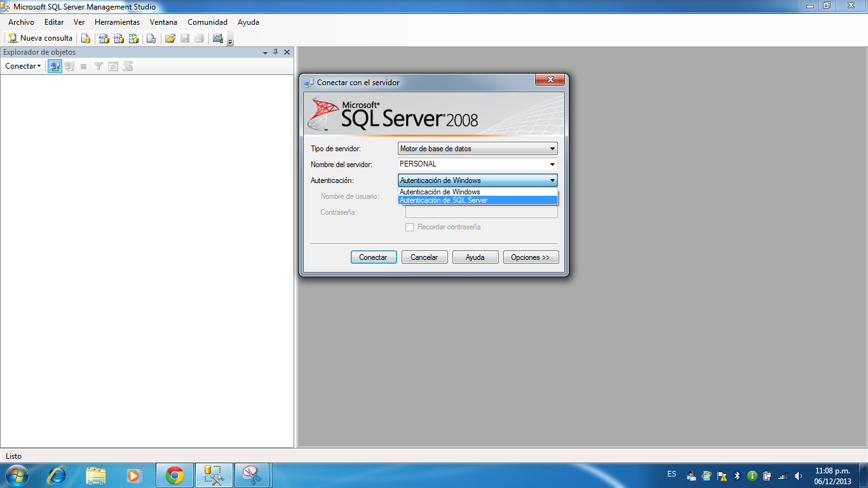The height and width of the screenshot is (488, 868).
Task: Open the Ventana menu
Action: click(163, 22)
